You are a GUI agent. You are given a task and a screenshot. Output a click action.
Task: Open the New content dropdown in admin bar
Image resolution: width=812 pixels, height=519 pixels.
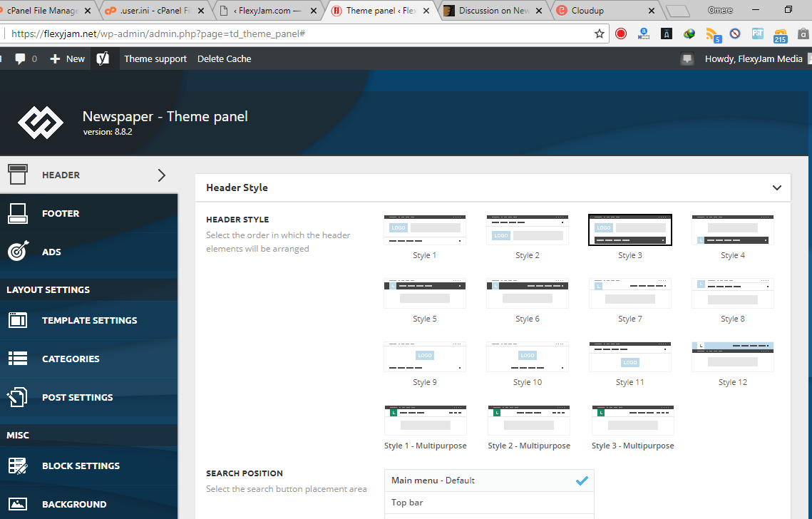coord(68,58)
